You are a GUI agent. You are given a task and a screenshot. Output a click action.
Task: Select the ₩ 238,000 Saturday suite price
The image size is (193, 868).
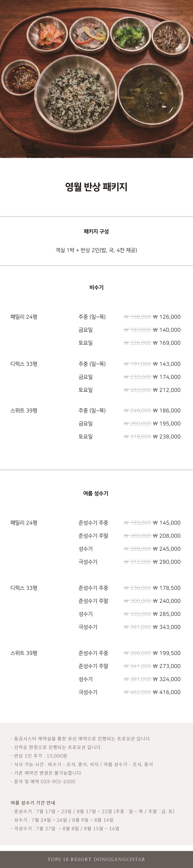coord(167,436)
